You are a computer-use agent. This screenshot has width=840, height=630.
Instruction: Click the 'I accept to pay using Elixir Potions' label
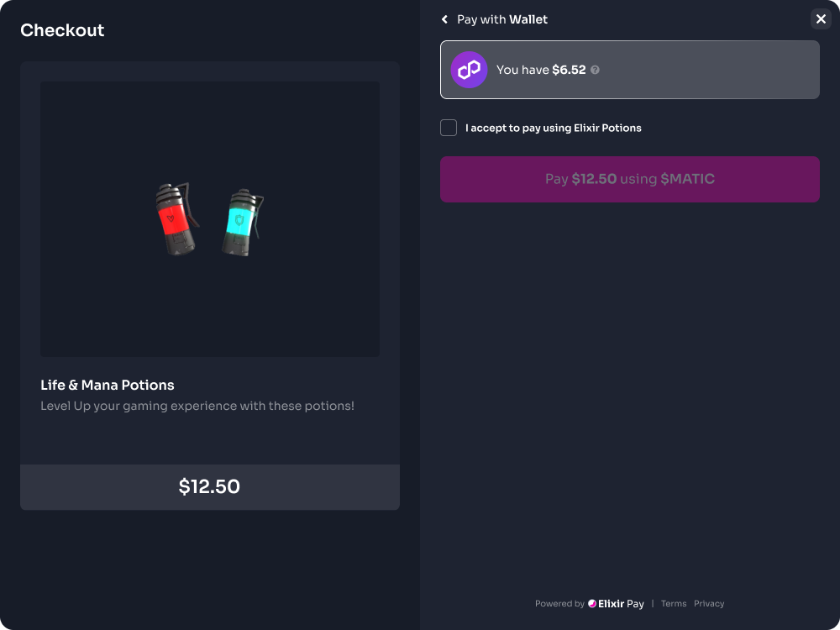[x=554, y=129]
